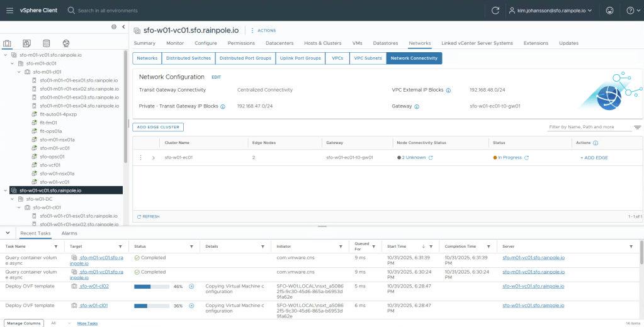Open the hamburger navigation menu
Screen dimensions: 644x327
click(x=9, y=10)
